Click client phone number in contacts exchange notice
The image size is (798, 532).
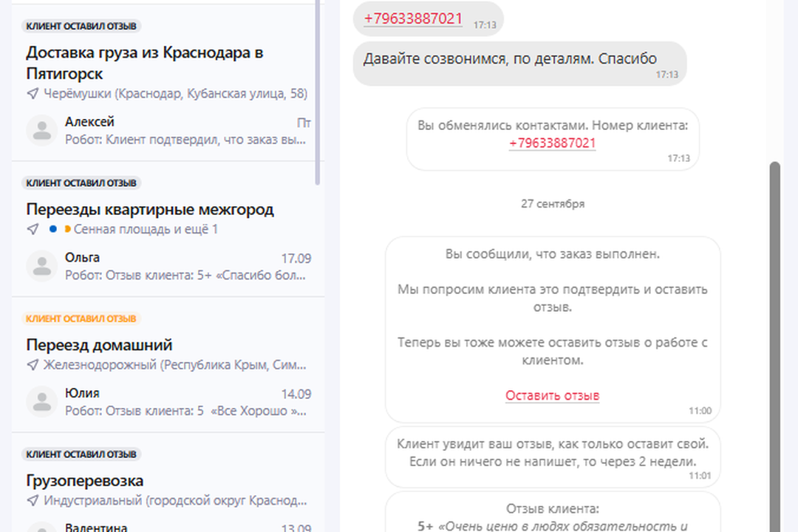point(552,143)
